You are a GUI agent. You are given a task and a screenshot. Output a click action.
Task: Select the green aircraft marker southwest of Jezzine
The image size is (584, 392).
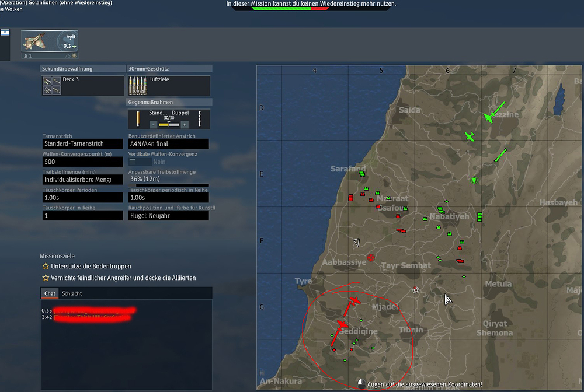pyautogui.click(x=470, y=136)
